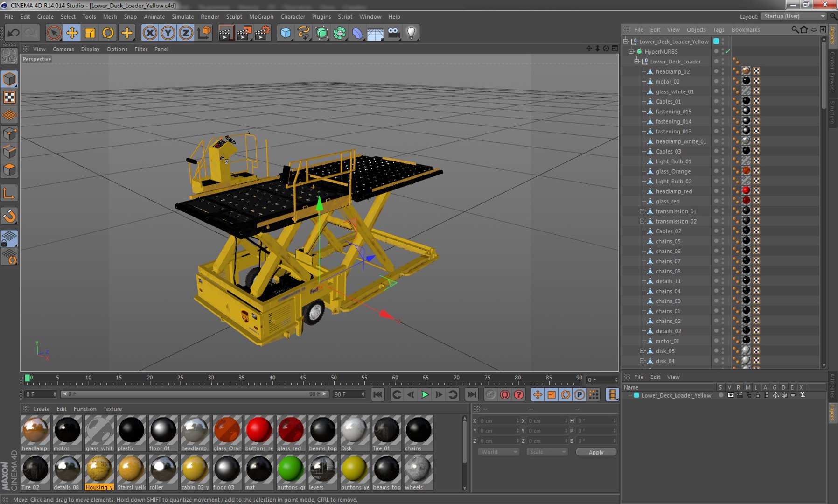Collapse Lower_Deck_Loader_Yellow tree node

[x=627, y=42]
